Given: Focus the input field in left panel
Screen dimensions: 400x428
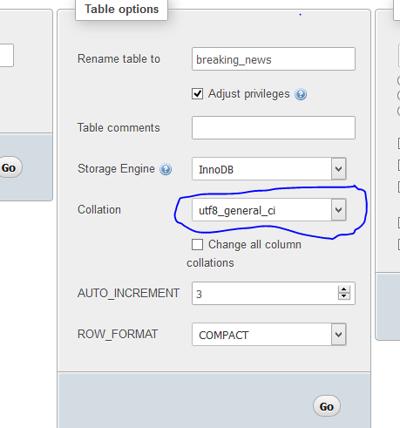Looking at the screenshot, I should [6, 55].
